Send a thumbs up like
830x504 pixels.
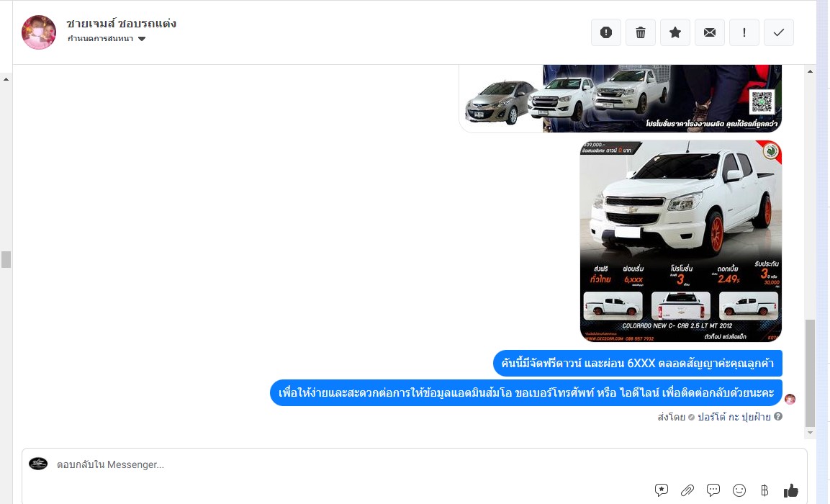tap(791, 490)
